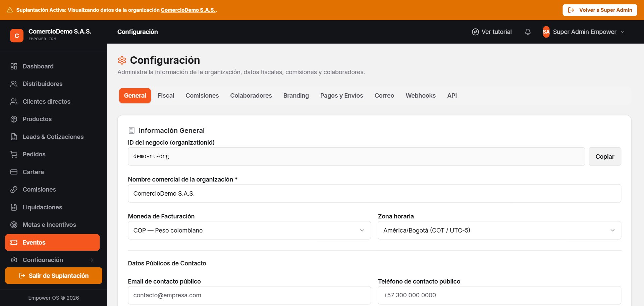Open the Ver tutorial link
644x306 pixels.
[x=492, y=32]
